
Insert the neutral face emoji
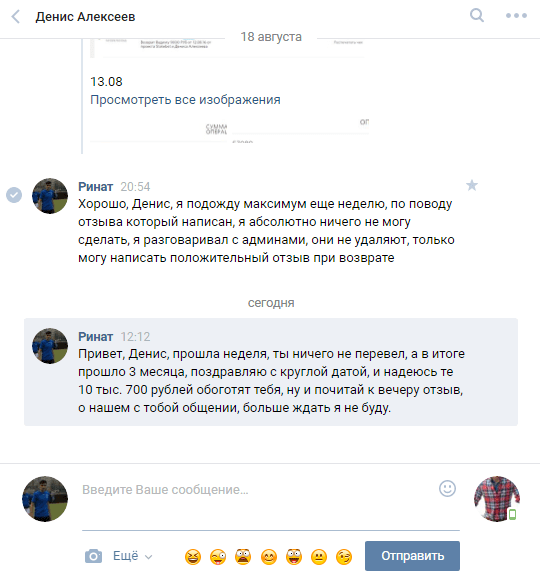319,557
